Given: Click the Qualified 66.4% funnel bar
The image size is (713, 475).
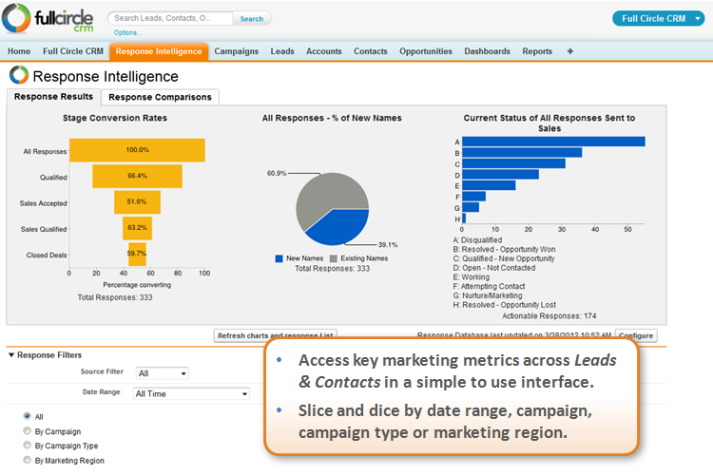Looking at the screenshot, I should [137, 176].
